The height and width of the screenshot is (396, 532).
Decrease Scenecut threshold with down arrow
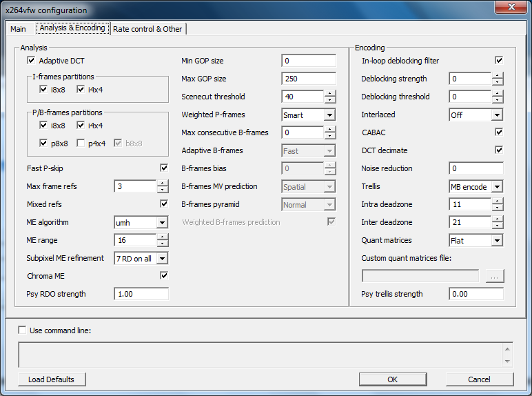click(x=330, y=100)
